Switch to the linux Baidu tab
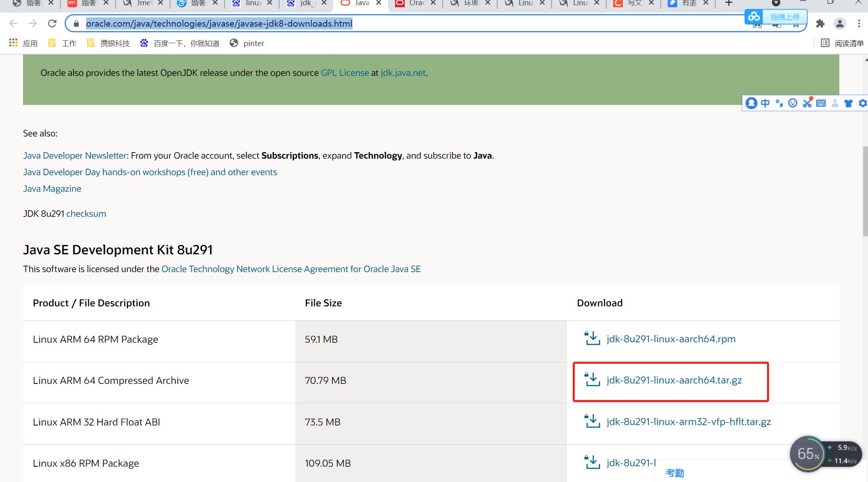Screen dimensions: 868x482 (x=252, y=3)
